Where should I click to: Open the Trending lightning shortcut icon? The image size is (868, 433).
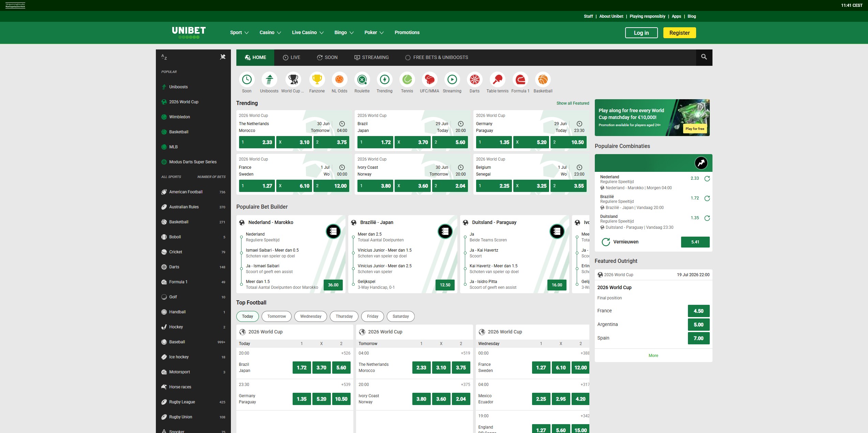(384, 79)
